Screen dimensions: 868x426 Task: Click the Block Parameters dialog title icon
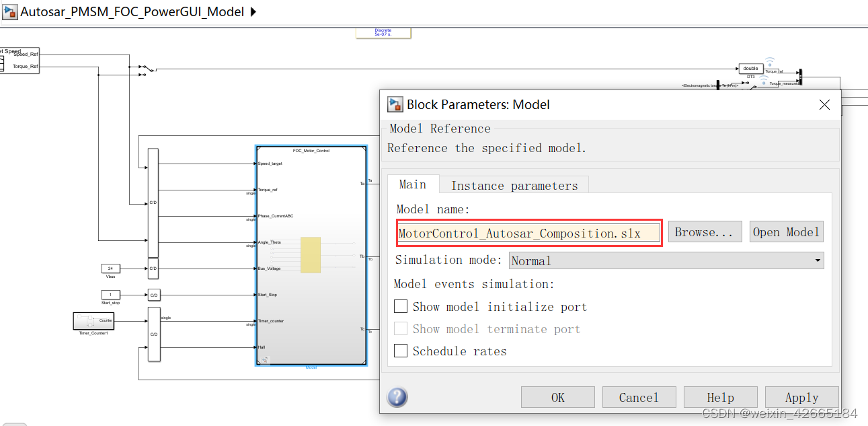point(395,104)
